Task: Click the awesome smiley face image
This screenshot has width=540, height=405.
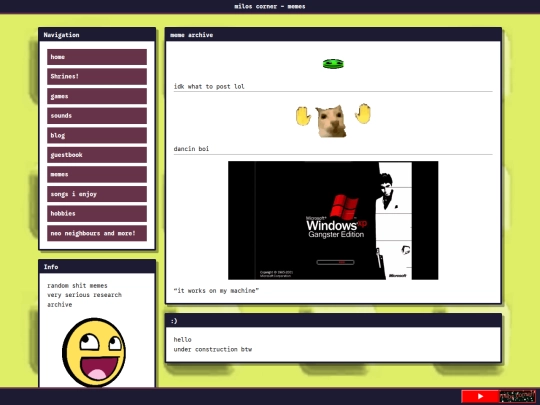Action: click(x=94, y=352)
